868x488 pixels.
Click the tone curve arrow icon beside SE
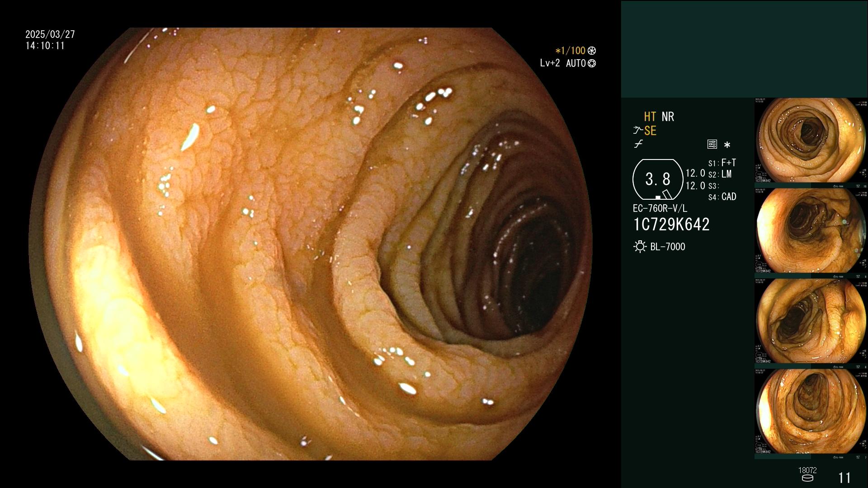click(638, 131)
